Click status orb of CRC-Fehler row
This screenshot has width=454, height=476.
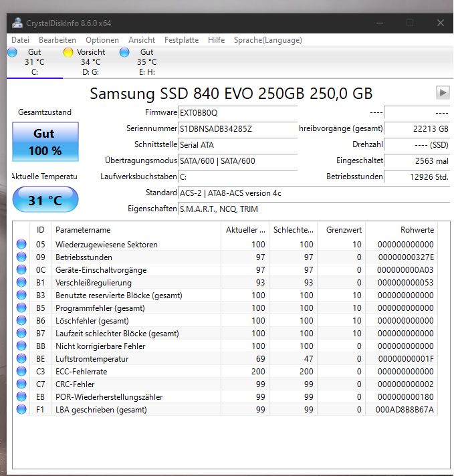tap(21, 384)
